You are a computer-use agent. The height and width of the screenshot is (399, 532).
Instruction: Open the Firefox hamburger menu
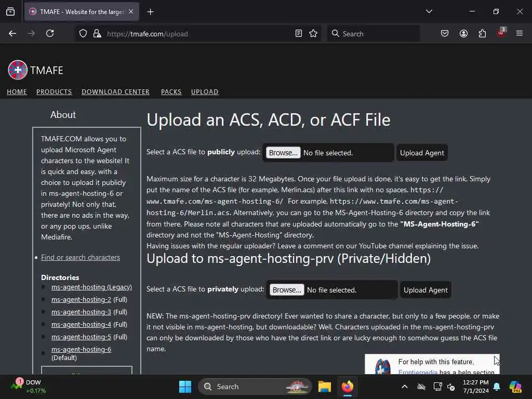(x=520, y=34)
